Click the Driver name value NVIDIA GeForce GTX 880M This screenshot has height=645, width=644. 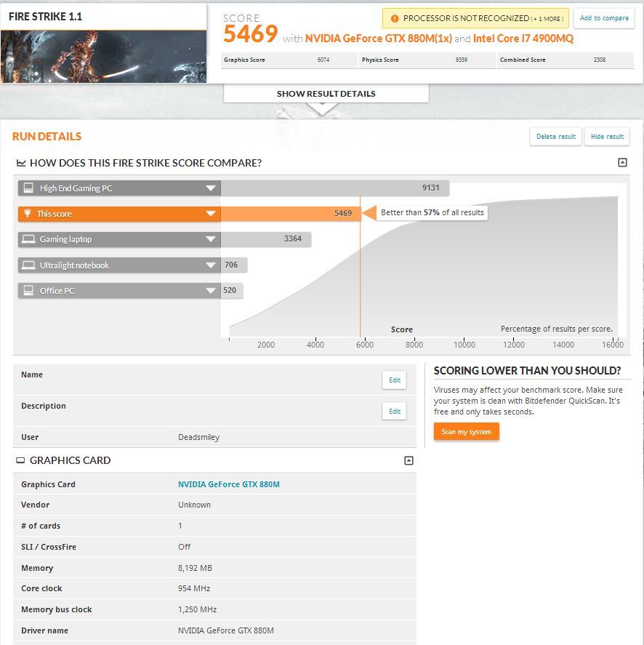click(226, 630)
